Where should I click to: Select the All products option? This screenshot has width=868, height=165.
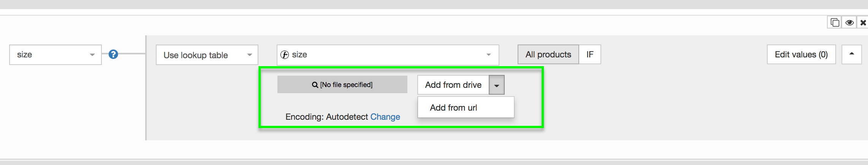pyautogui.click(x=548, y=54)
